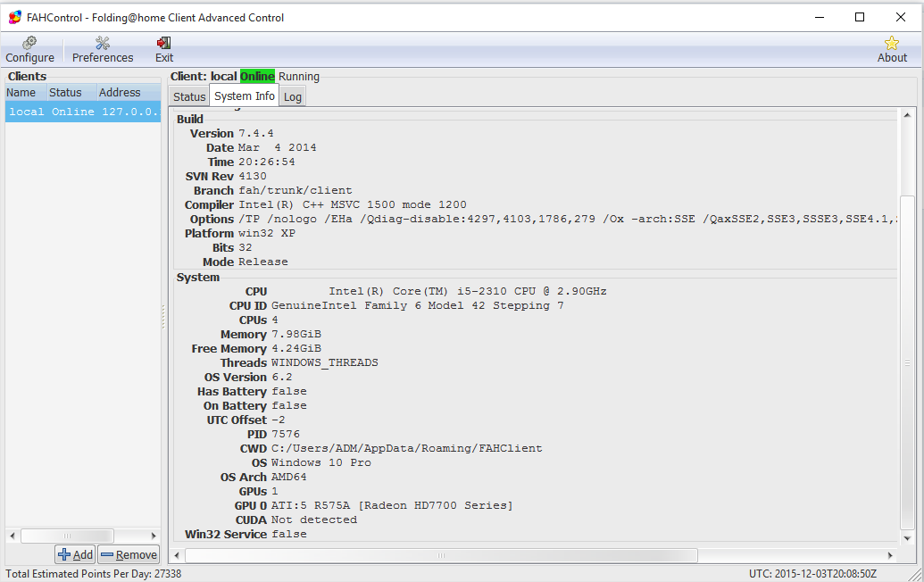Open the About star icon

[892, 49]
